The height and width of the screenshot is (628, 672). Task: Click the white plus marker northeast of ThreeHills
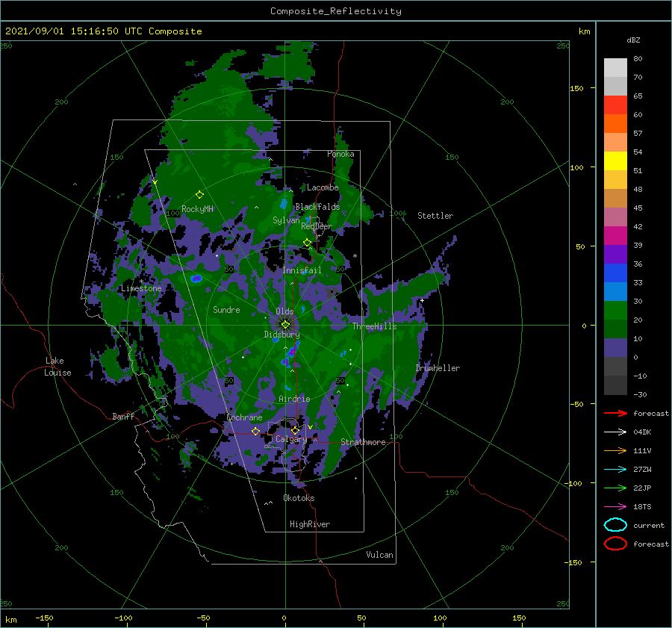(422, 300)
